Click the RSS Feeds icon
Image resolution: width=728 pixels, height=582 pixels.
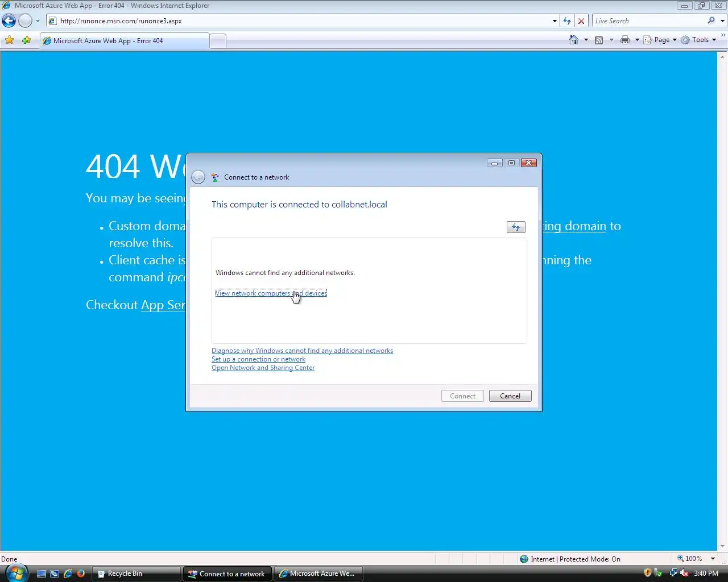click(x=599, y=40)
